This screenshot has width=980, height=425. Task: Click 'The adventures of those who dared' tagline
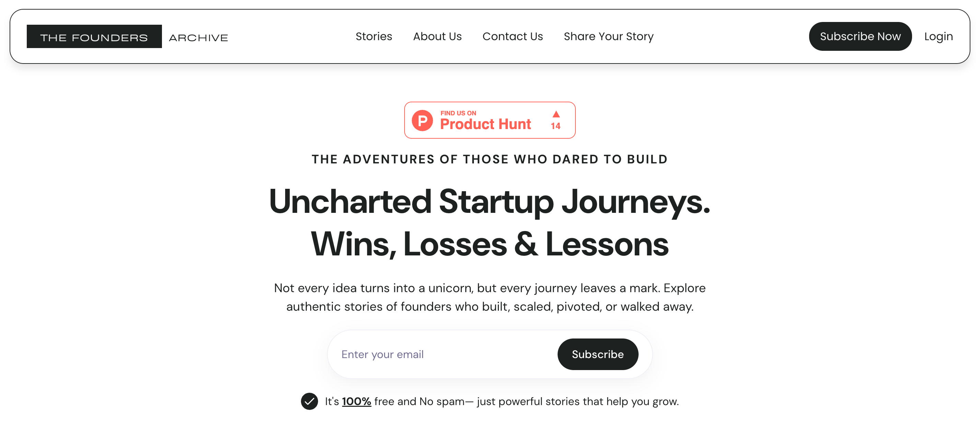point(490,159)
